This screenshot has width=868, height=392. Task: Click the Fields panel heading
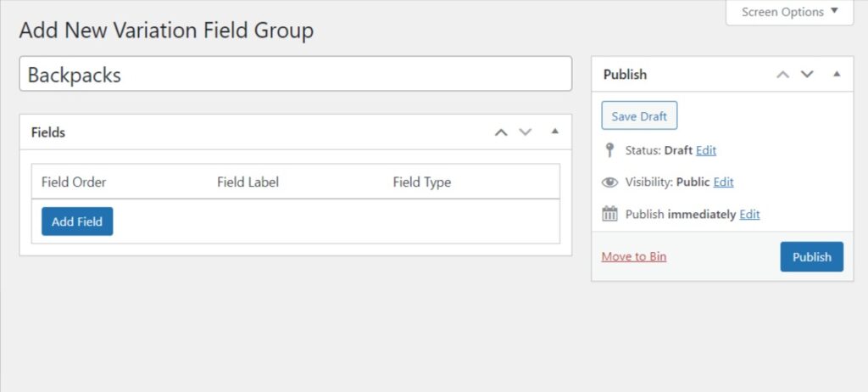(x=48, y=132)
